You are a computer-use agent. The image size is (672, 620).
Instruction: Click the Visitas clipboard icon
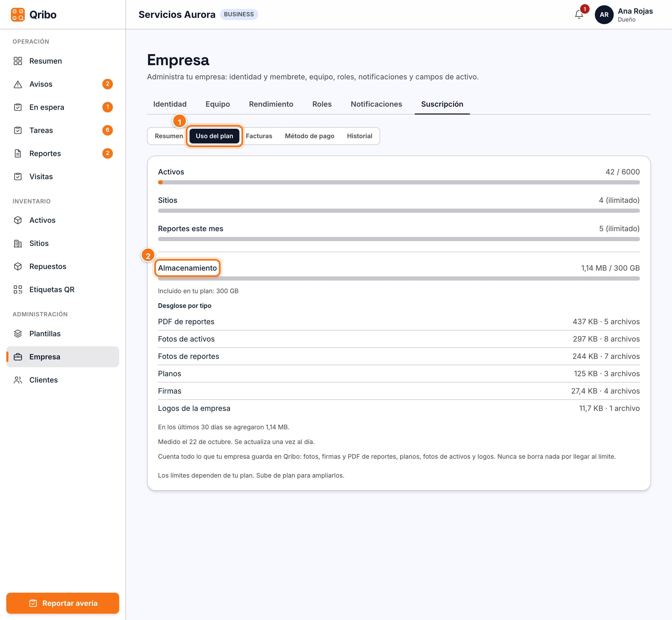[x=18, y=177]
